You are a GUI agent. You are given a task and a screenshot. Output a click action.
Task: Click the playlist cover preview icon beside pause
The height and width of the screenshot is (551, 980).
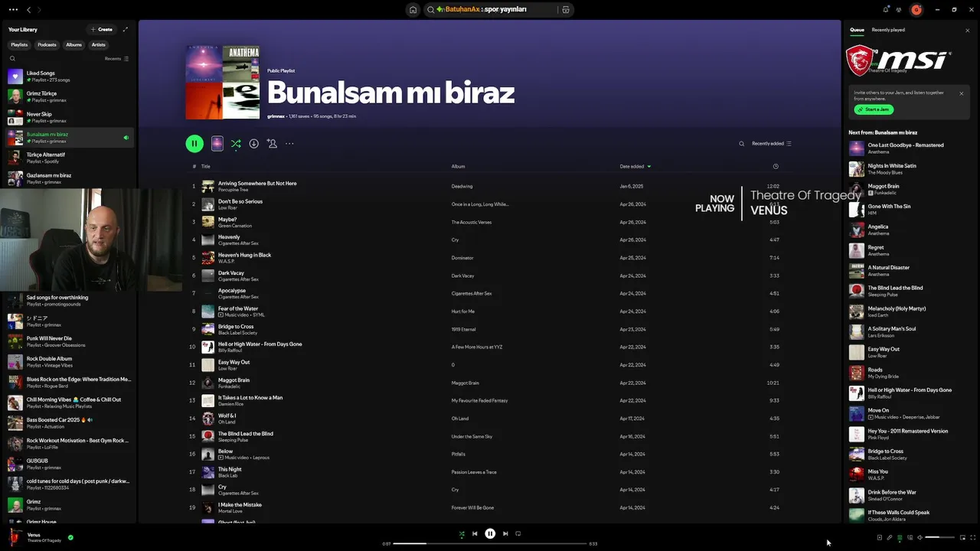click(x=217, y=143)
